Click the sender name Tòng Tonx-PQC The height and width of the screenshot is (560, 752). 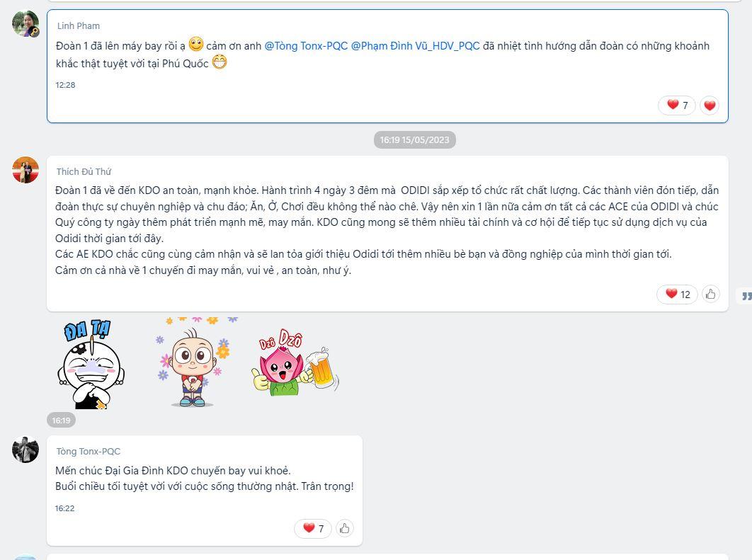(89, 451)
